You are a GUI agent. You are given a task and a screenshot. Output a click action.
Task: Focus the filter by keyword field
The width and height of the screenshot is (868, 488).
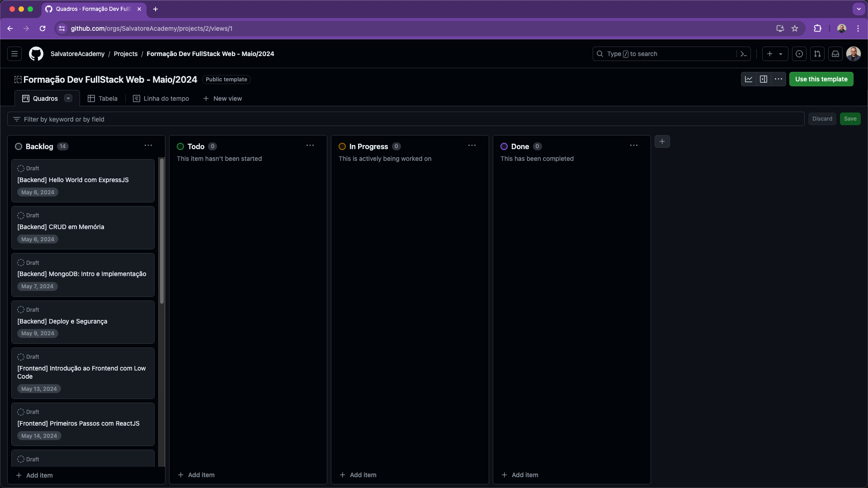pyautogui.click(x=407, y=119)
